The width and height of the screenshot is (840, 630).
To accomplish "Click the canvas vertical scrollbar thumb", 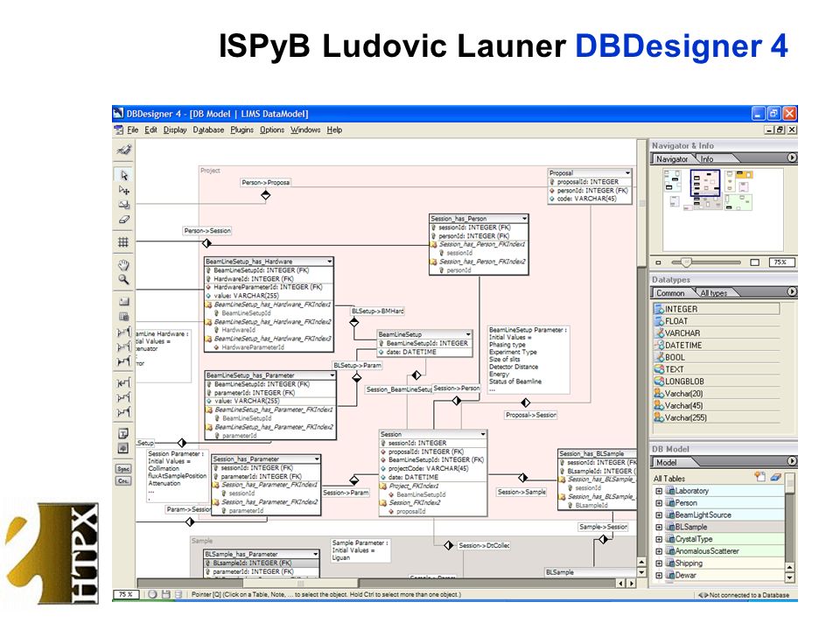I will click(641, 203).
